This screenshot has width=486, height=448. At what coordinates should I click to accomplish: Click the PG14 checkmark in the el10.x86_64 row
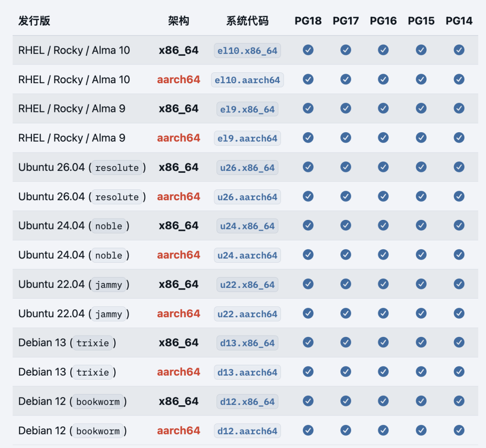(x=459, y=50)
